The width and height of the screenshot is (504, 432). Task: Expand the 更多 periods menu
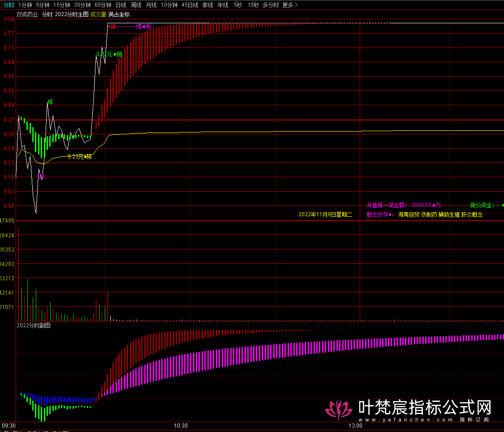[290, 5]
